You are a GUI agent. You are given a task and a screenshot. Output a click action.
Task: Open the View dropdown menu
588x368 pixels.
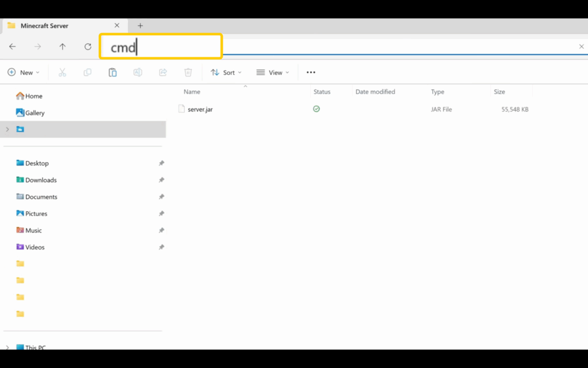coord(273,72)
